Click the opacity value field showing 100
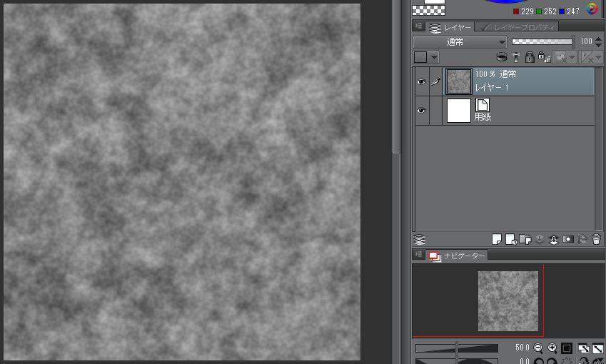Image resolution: width=606 pixels, height=364 pixels. pyautogui.click(x=586, y=41)
